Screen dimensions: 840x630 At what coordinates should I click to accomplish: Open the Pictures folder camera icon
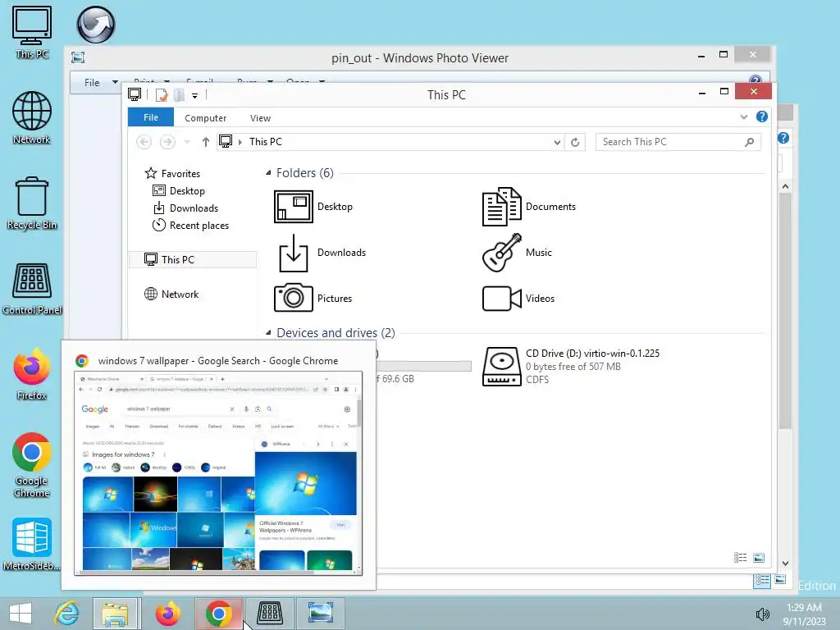point(293,298)
